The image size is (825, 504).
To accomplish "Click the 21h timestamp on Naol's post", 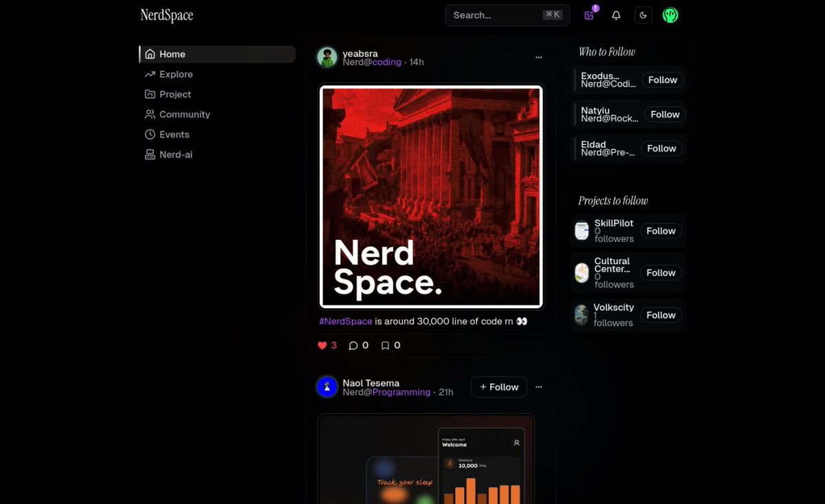I will pos(445,392).
